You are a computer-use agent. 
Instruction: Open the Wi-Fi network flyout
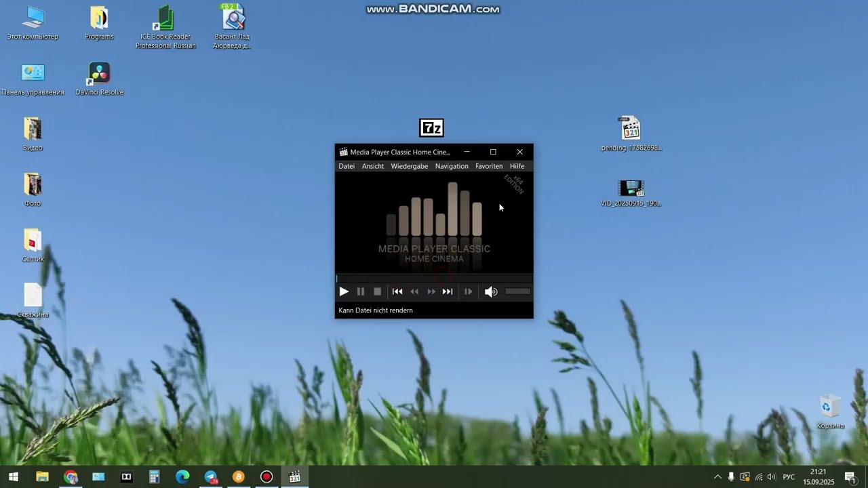point(758,477)
